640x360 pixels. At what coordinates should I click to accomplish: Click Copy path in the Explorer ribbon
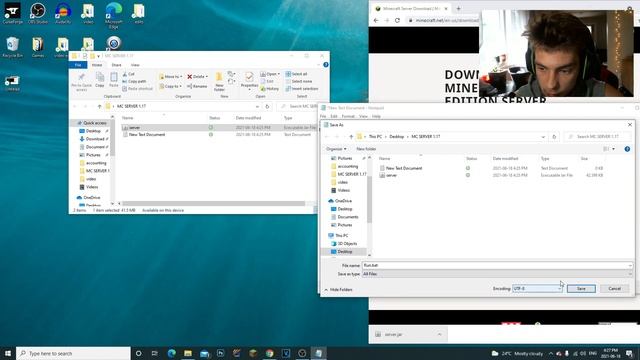point(134,81)
